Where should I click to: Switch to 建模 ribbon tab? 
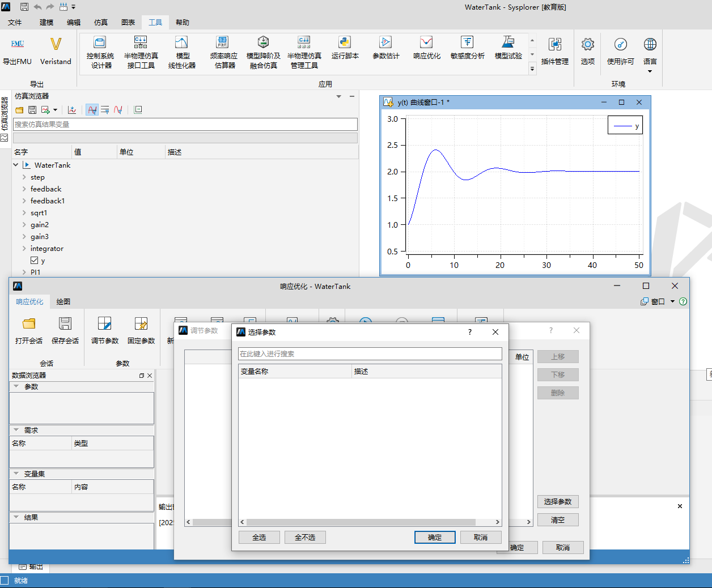click(x=46, y=23)
